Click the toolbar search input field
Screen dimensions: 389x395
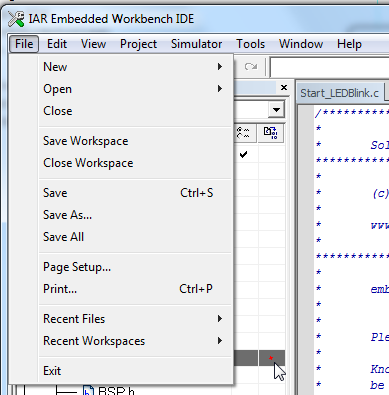tap(329, 67)
